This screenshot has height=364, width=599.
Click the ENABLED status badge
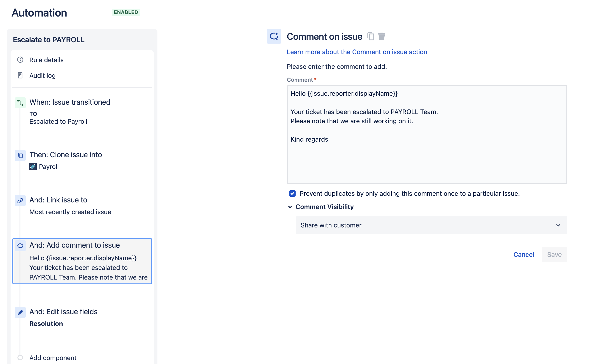[126, 12]
